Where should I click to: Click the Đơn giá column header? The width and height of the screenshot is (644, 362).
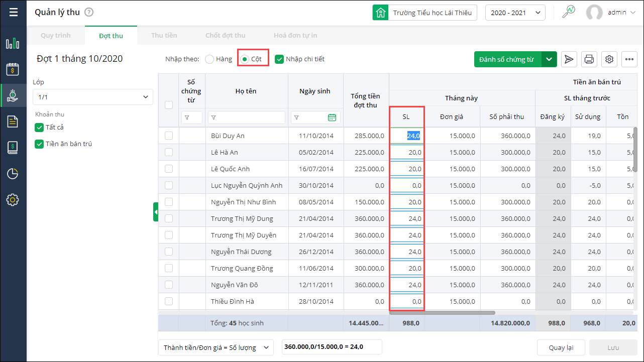tap(452, 116)
